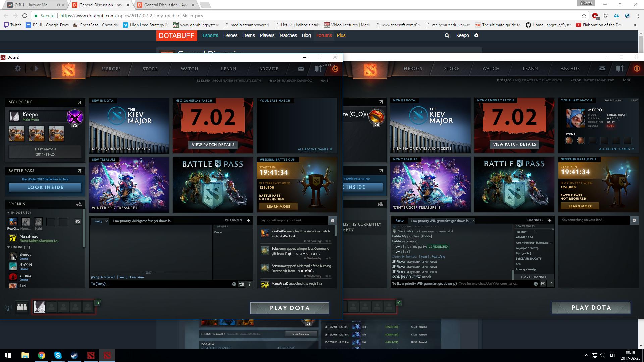This screenshot has width=644, height=362.
Task: Toggle friends visibility eye icon
Action: click(x=78, y=222)
